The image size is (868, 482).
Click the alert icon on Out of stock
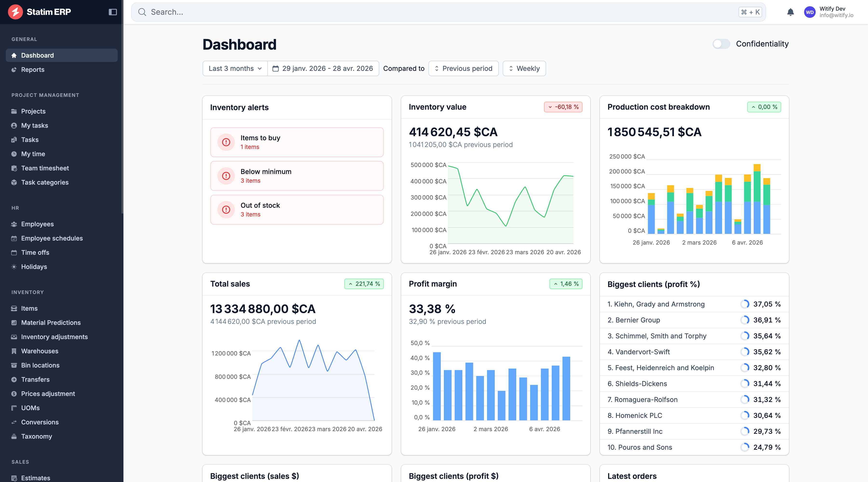click(x=226, y=209)
